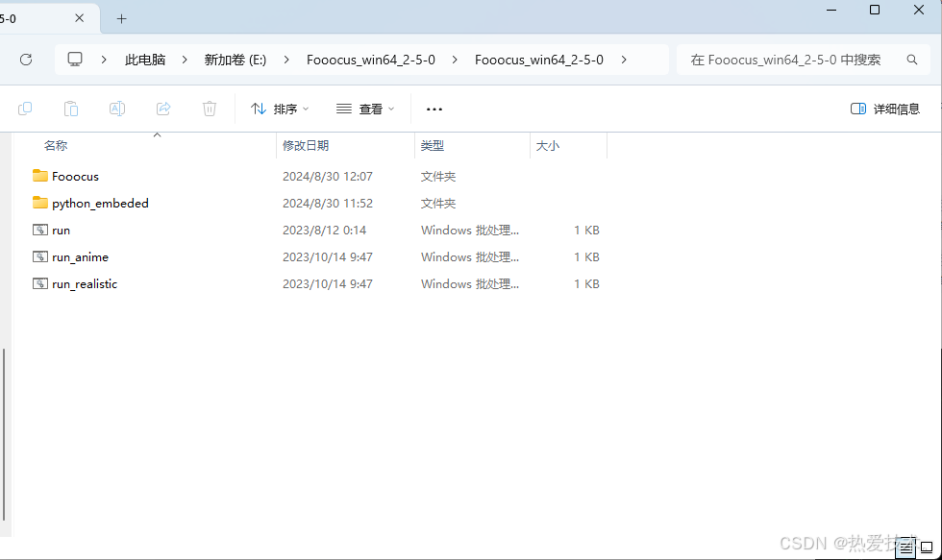Maximize the File Explorer window
Viewport: 942px width, 560px height.
pyautogui.click(x=875, y=11)
